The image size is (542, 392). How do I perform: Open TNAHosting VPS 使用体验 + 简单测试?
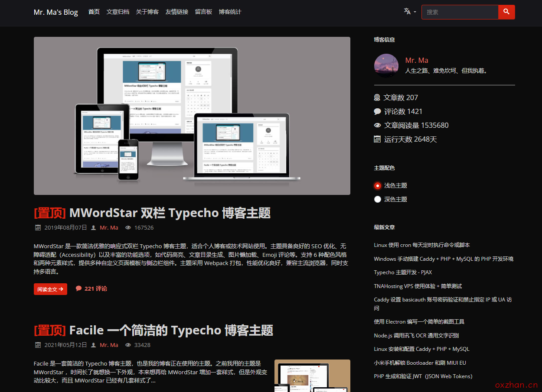[x=418, y=286]
